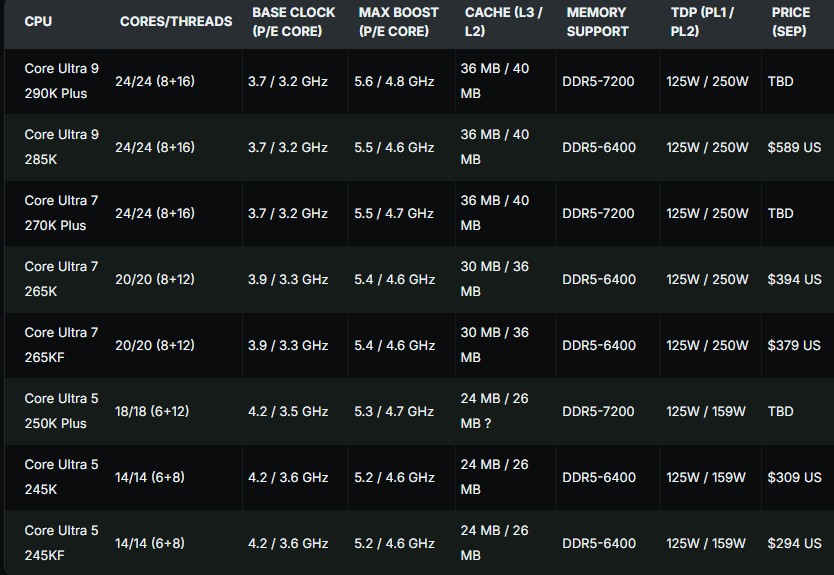Click the Core Ultra 5 245KF name
The width and height of the screenshot is (834, 575).
click(61, 543)
